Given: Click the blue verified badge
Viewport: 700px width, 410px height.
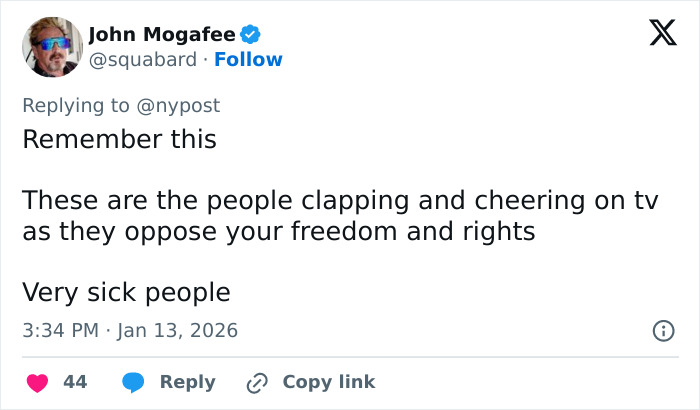Looking at the screenshot, I should tap(250, 35).
